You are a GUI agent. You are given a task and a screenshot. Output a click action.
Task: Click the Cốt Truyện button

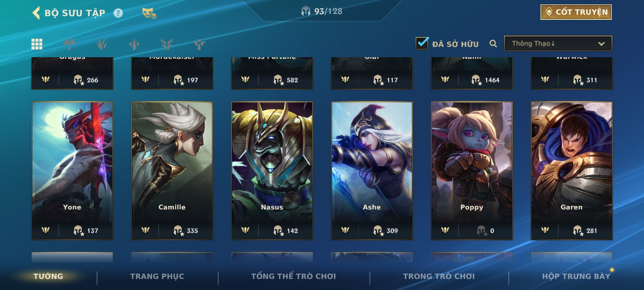pos(576,12)
